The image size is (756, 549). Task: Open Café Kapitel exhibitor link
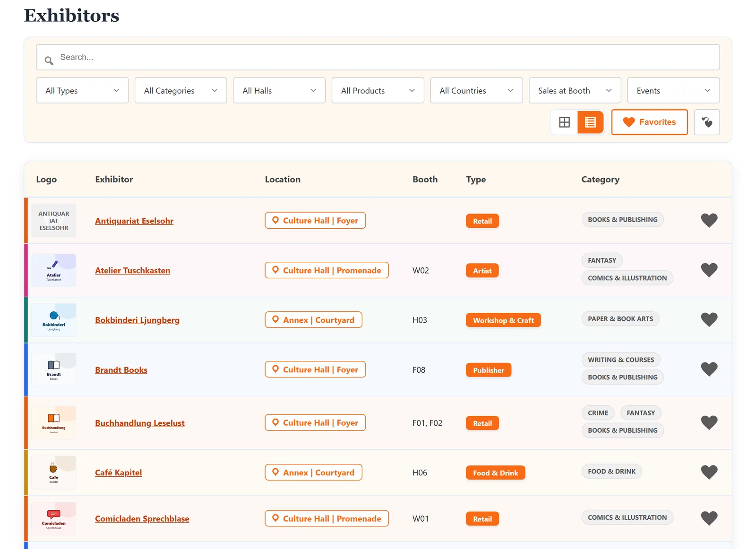119,472
